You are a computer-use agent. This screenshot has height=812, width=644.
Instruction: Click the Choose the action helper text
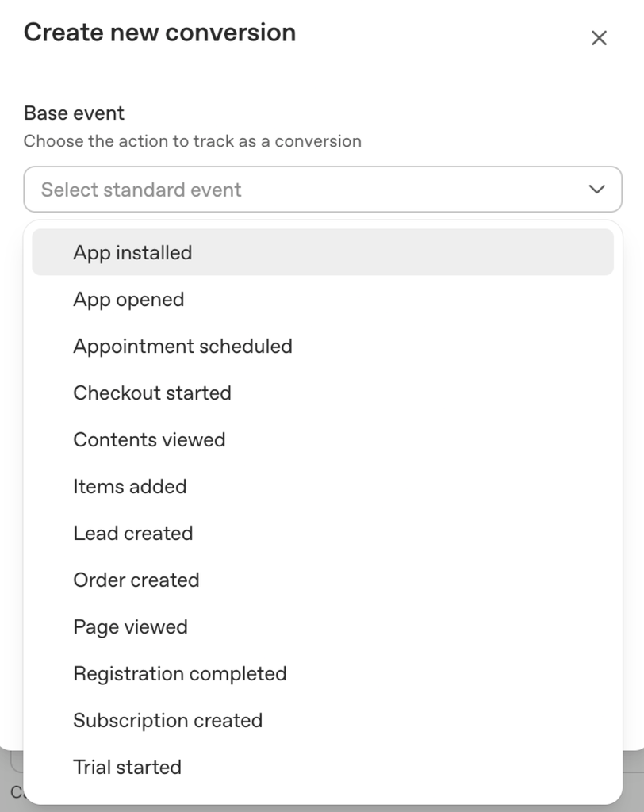192,141
